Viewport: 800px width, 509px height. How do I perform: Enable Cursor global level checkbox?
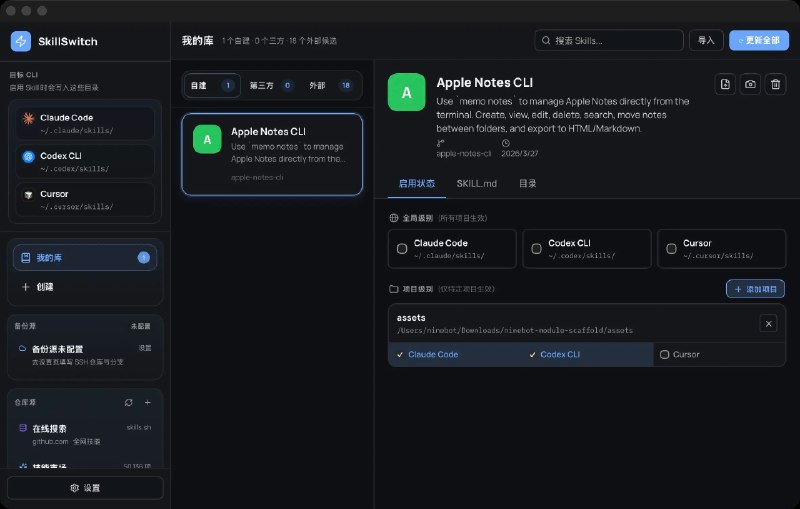coord(671,248)
